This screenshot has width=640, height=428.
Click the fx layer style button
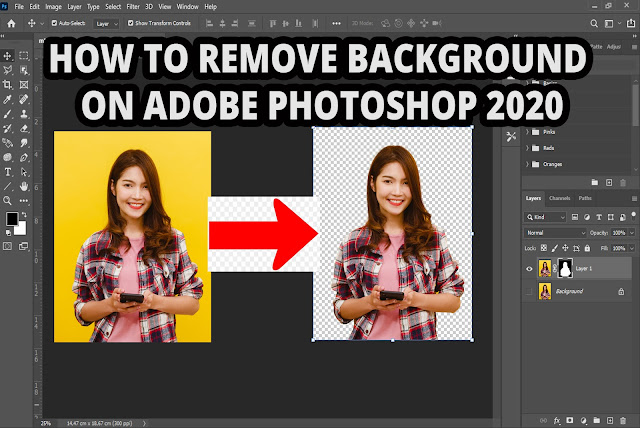557,421
